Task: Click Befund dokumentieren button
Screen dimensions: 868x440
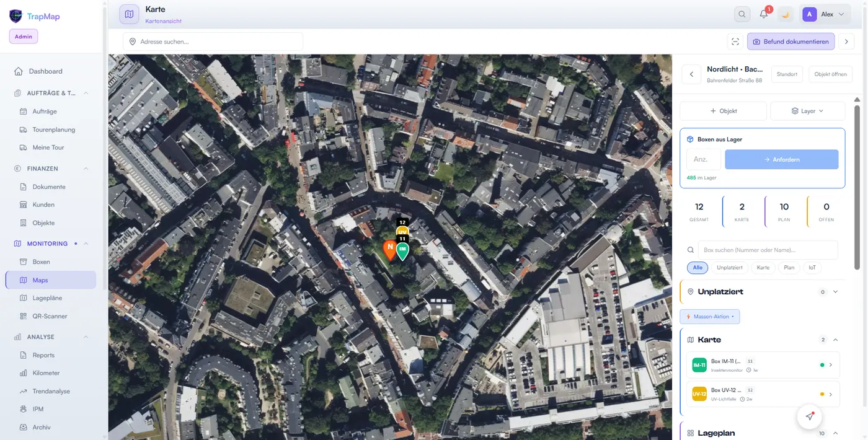Action: pyautogui.click(x=790, y=42)
